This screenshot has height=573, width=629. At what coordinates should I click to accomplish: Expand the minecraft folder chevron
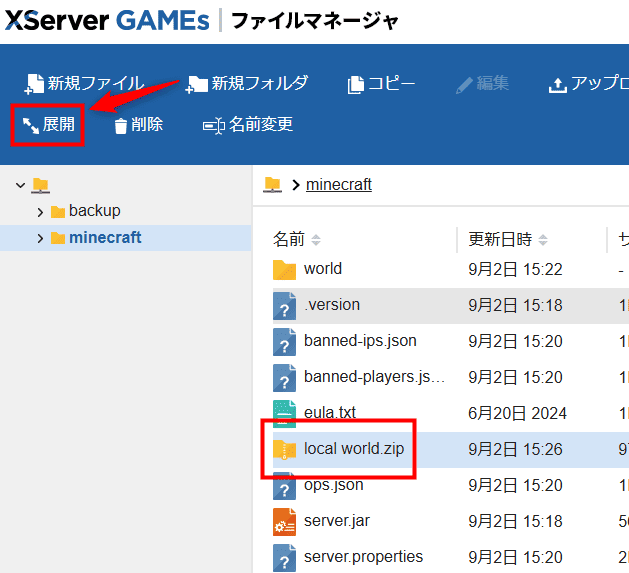click(x=40, y=238)
